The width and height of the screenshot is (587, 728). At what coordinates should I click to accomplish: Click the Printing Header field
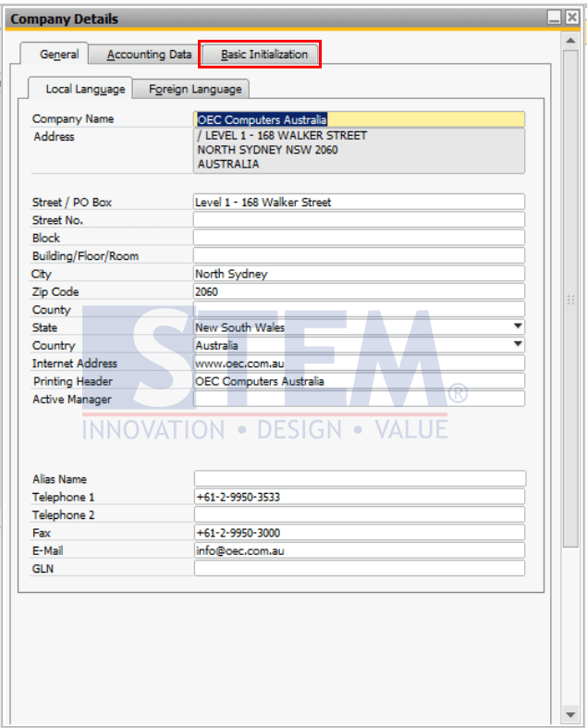(x=360, y=381)
